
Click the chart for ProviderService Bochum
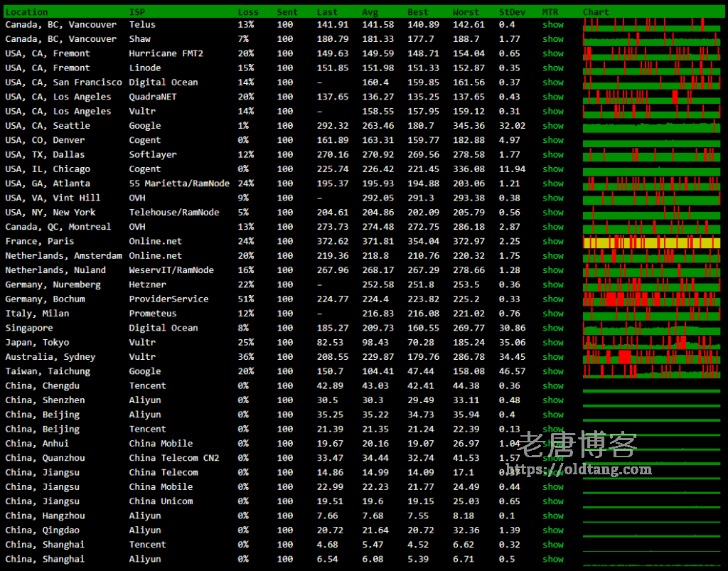(x=651, y=299)
